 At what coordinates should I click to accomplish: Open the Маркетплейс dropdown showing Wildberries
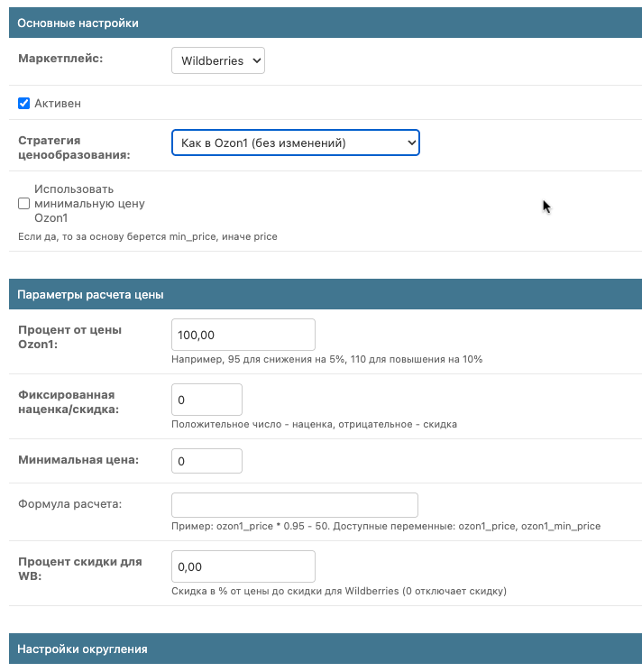tap(217, 60)
